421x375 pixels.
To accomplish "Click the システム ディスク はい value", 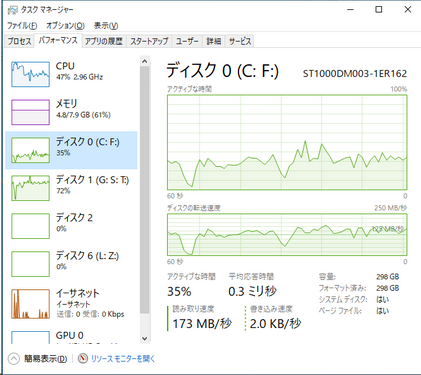I will click(382, 299).
